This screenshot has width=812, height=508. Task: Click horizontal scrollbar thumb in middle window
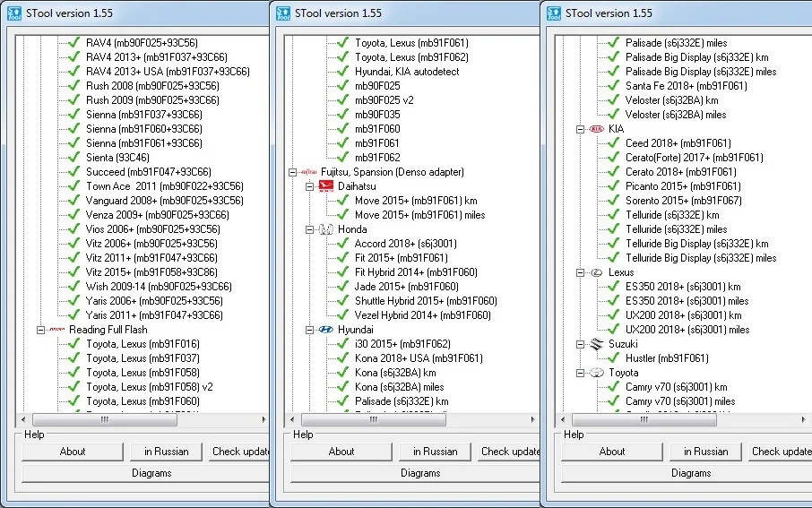tap(374, 419)
